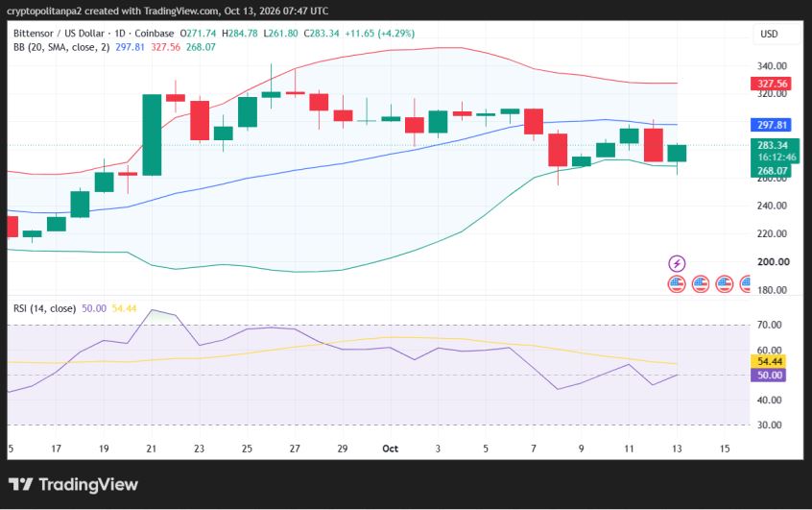Click the green 268.07 value in BB legend
This screenshot has width=812, height=510.
(x=201, y=47)
